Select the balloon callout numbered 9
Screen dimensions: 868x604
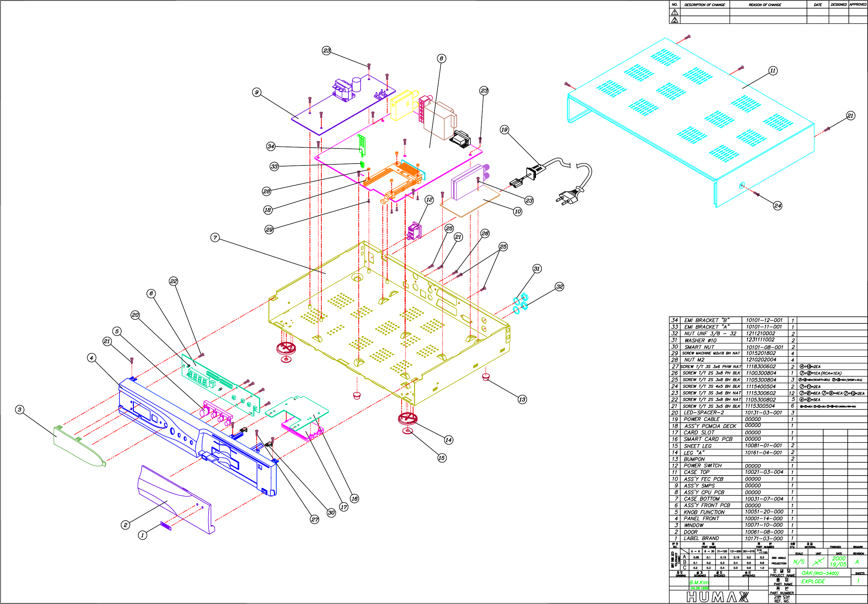click(257, 92)
